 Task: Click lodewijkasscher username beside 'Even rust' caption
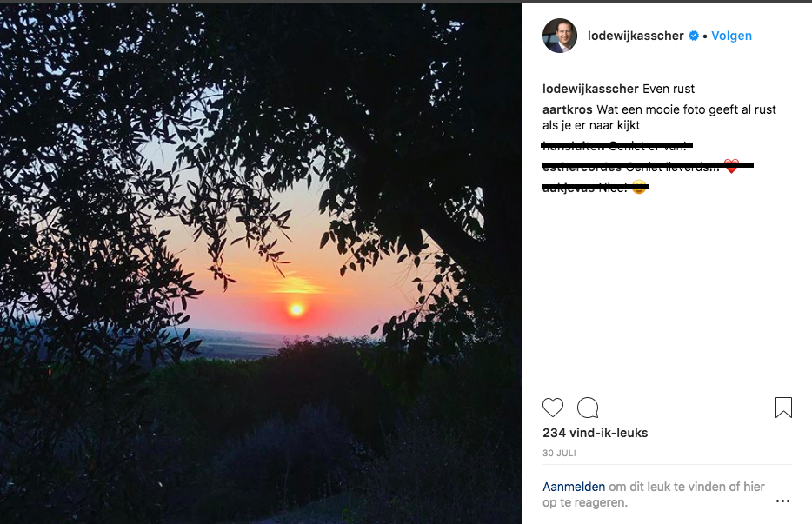(590, 89)
